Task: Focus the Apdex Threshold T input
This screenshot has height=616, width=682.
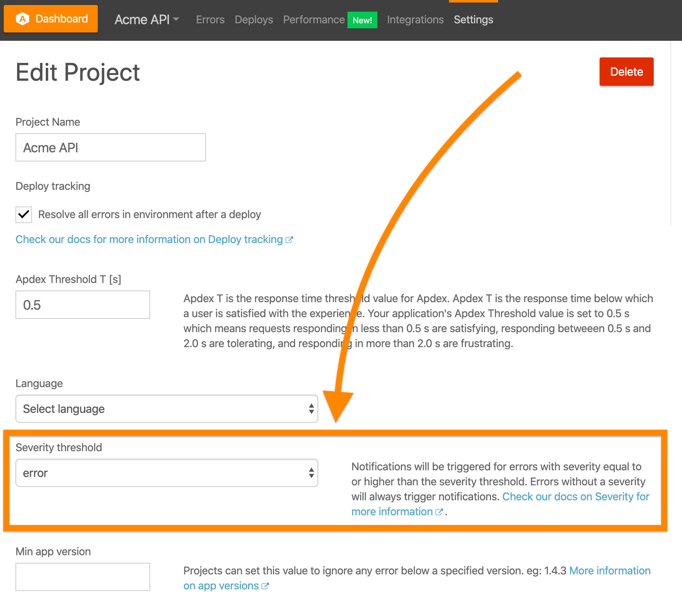Action: [83, 305]
